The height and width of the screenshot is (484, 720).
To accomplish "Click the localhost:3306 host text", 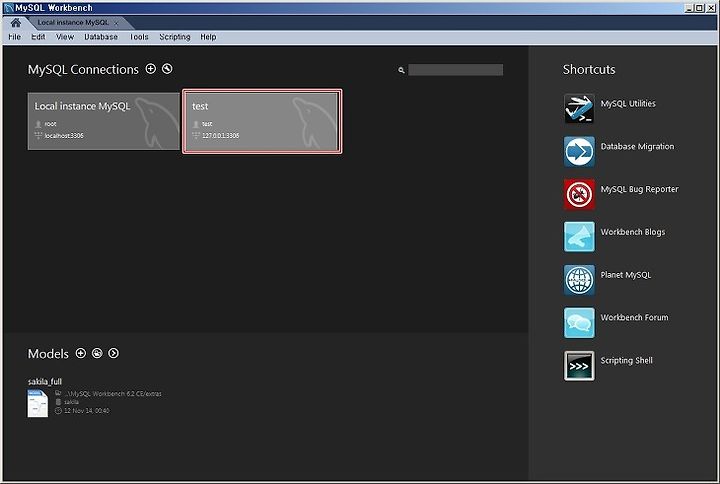I will (x=64, y=135).
